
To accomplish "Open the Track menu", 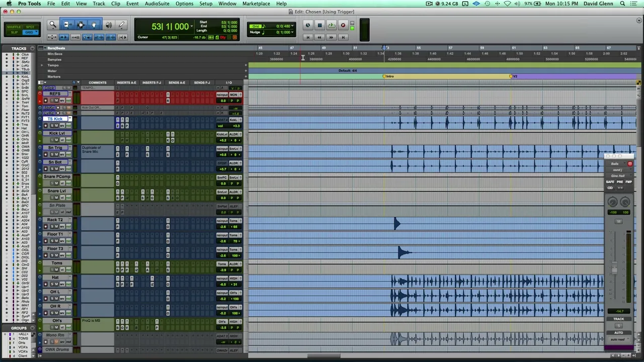I will [x=99, y=4].
